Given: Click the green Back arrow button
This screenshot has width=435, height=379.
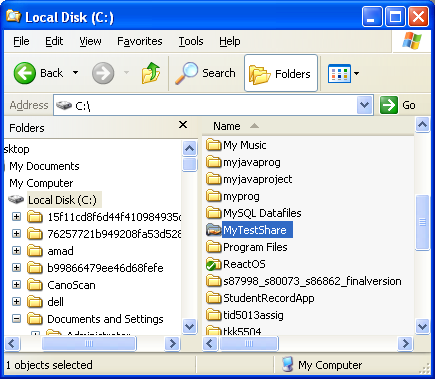Looking at the screenshot, I should [25, 73].
